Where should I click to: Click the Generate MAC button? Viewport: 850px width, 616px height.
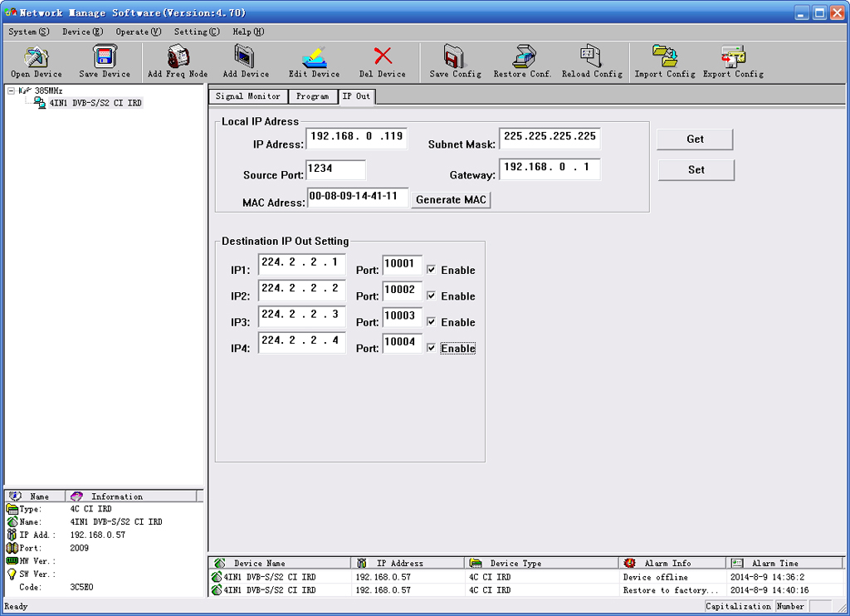tap(451, 200)
